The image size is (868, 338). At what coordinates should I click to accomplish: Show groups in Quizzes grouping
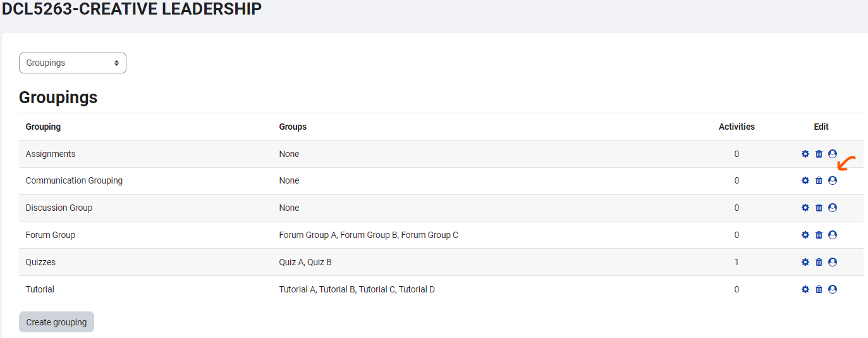(x=833, y=262)
